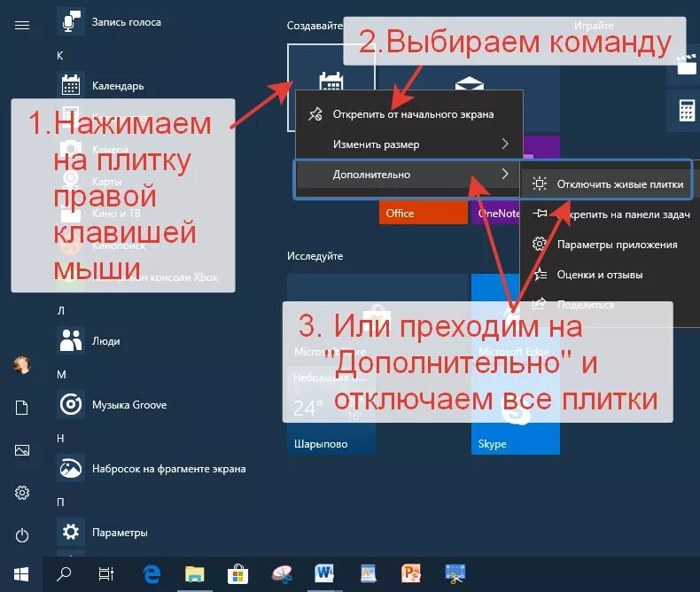Open taskbar Search magnifier
Viewport: 700px width, 592px height.
point(64,574)
